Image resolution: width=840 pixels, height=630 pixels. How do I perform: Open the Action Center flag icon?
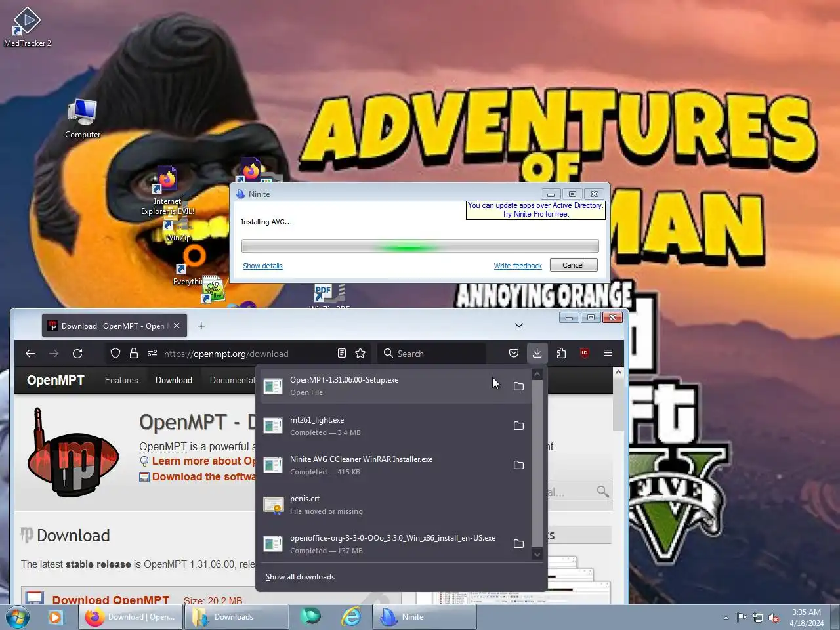(742, 618)
